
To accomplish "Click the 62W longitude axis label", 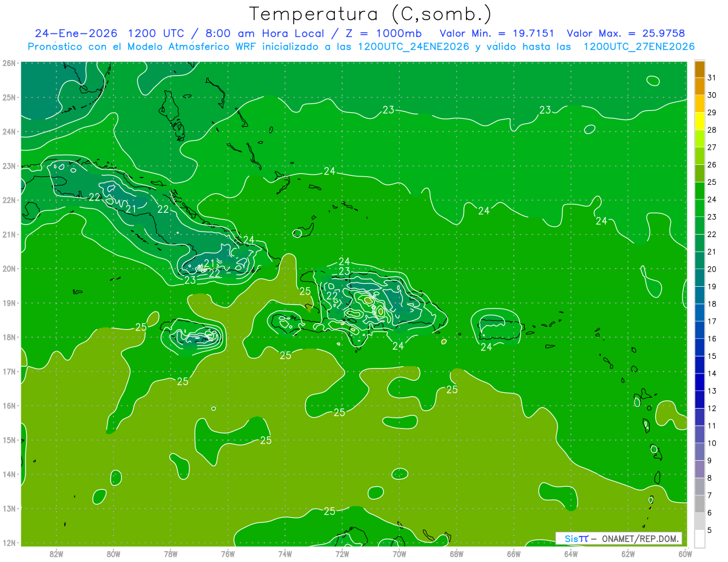I will click(x=628, y=554).
